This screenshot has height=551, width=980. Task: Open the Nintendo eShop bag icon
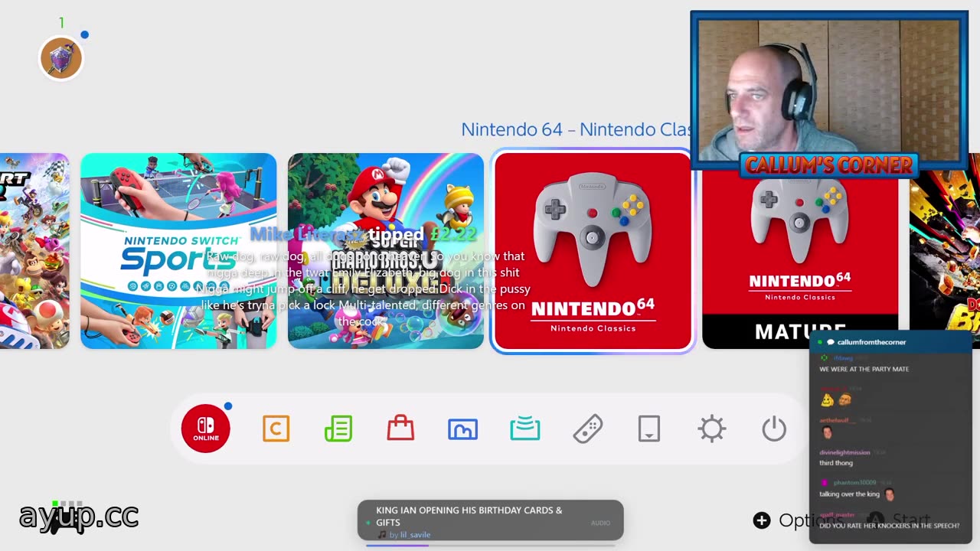pyautogui.click(x=400, y=429)
